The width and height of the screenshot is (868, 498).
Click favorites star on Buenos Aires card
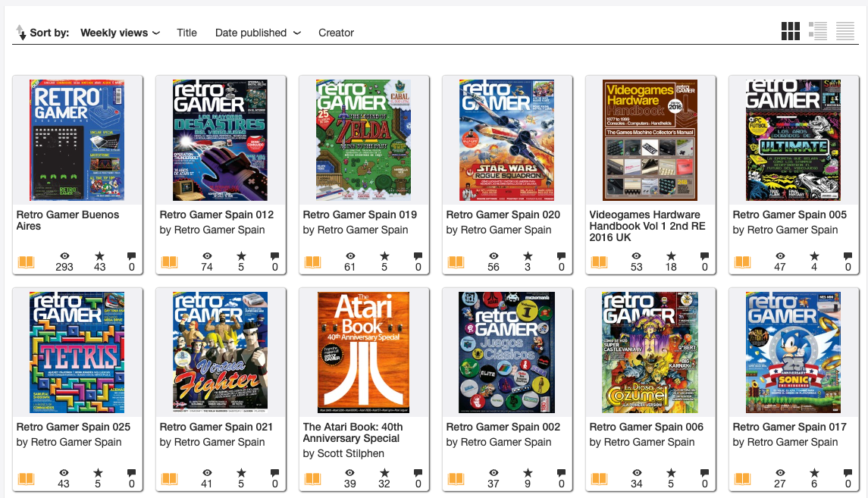pos(99,255)
